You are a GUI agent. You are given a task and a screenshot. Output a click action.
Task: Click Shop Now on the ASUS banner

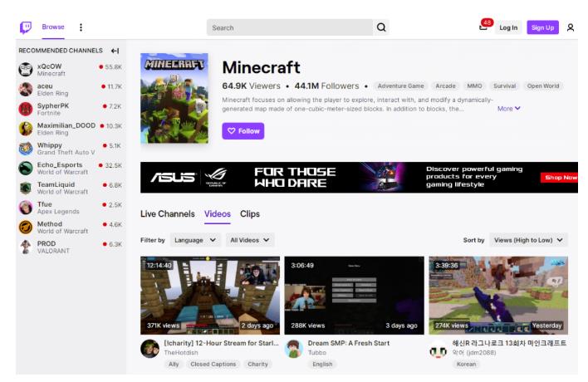pos(560,178)
